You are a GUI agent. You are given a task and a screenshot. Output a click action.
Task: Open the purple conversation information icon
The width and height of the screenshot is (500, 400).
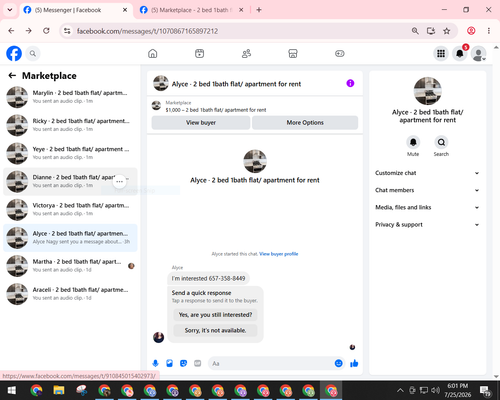(350, 83)
